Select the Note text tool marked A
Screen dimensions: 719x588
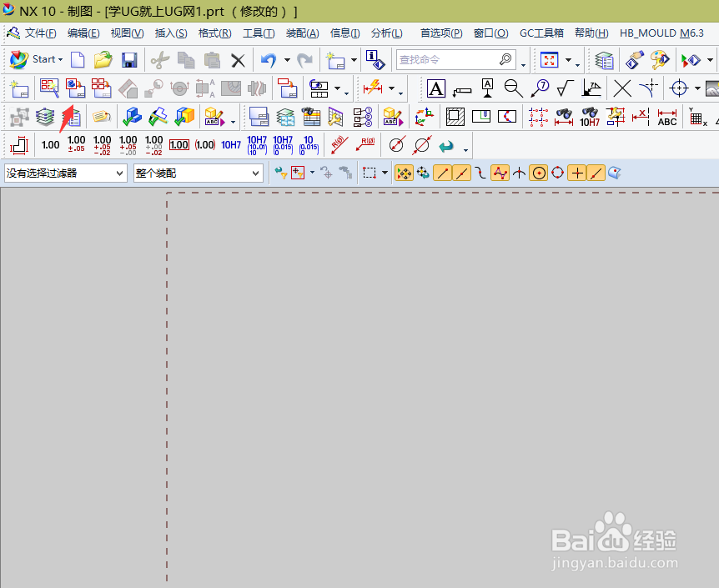click(435, 88)
